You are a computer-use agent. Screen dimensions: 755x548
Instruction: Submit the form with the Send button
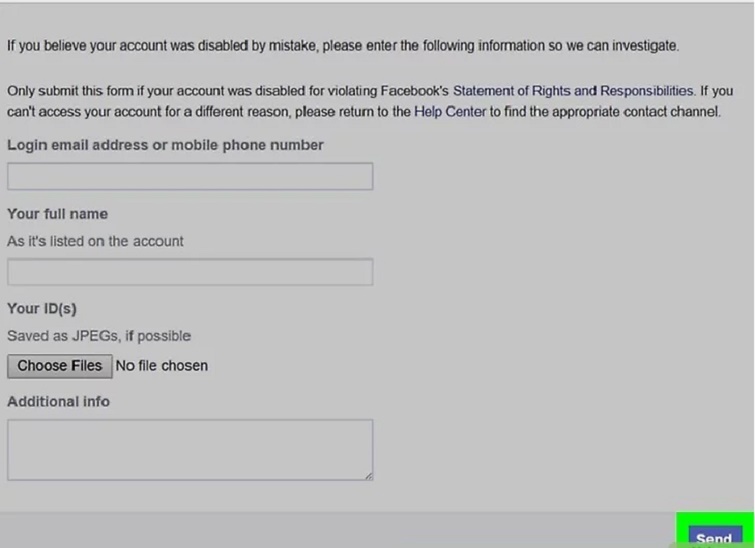(712, 536)
